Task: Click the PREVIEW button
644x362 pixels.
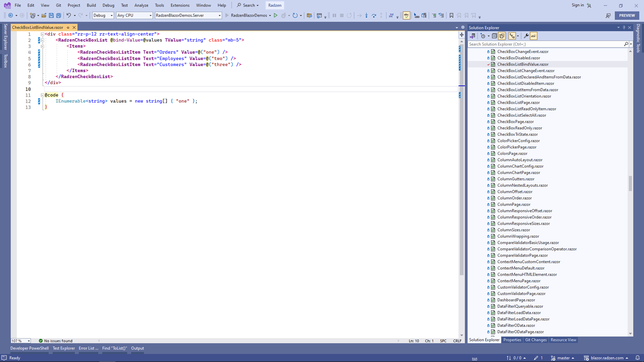Action: [627, 15]
